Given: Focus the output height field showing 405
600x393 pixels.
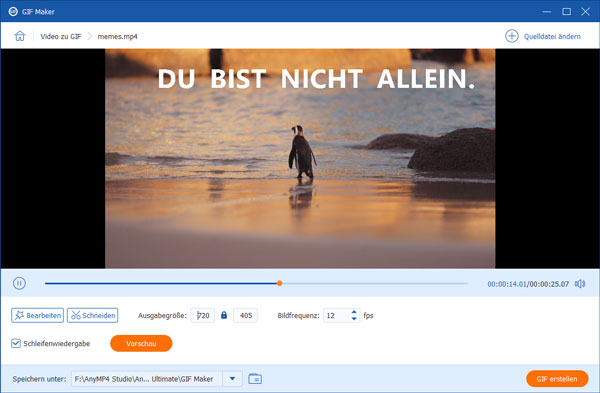Looking at the screenshot, I should point(246,315).
